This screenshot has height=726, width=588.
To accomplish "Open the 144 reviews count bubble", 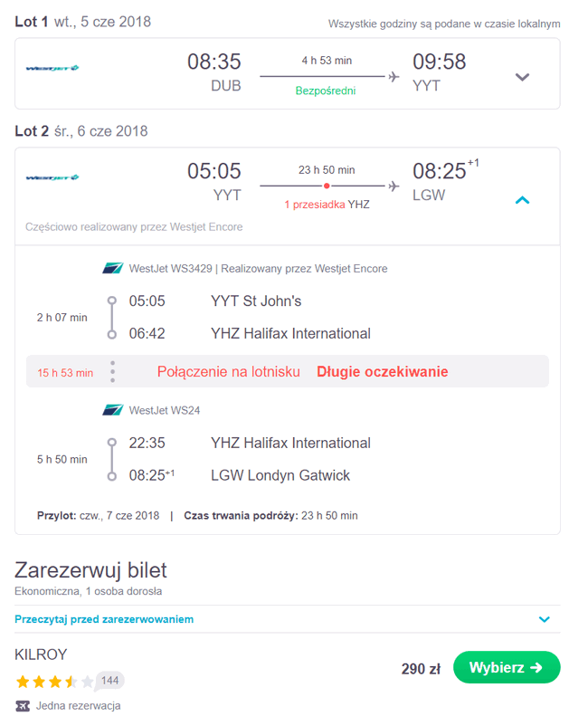I will pyautogui.click(x=110, y=681).
